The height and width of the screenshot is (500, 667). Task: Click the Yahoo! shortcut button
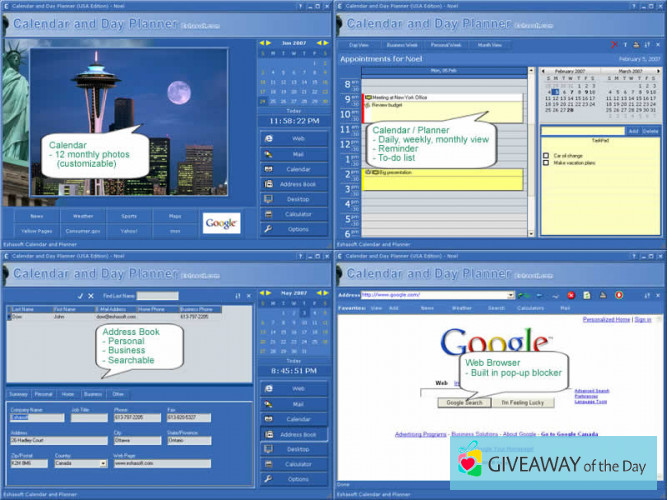(129, 231)
